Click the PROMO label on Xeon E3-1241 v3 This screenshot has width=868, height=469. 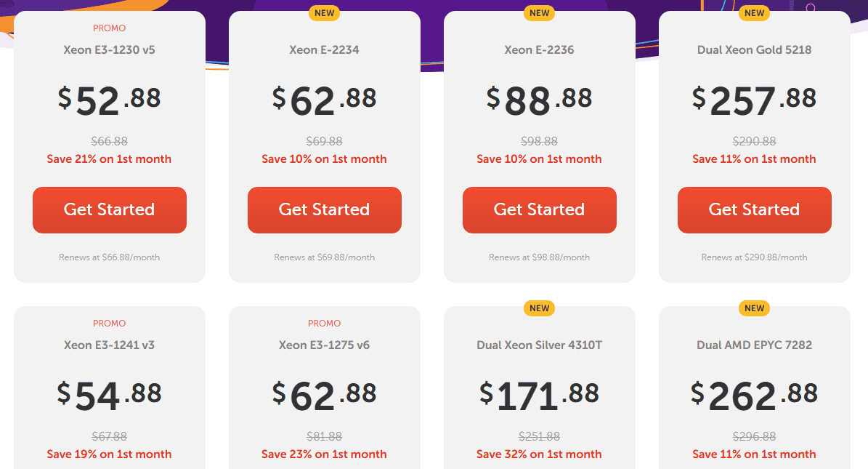[x=109, y=324]
